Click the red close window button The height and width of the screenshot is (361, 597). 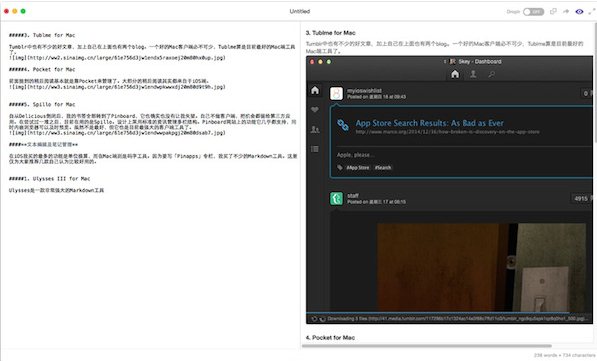coord(6,11)
